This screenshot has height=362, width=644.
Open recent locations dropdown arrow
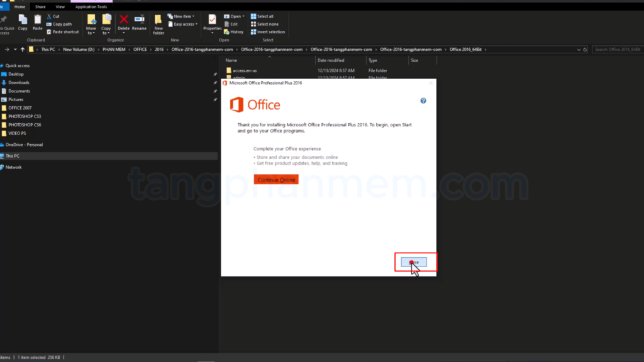[15, 49]
